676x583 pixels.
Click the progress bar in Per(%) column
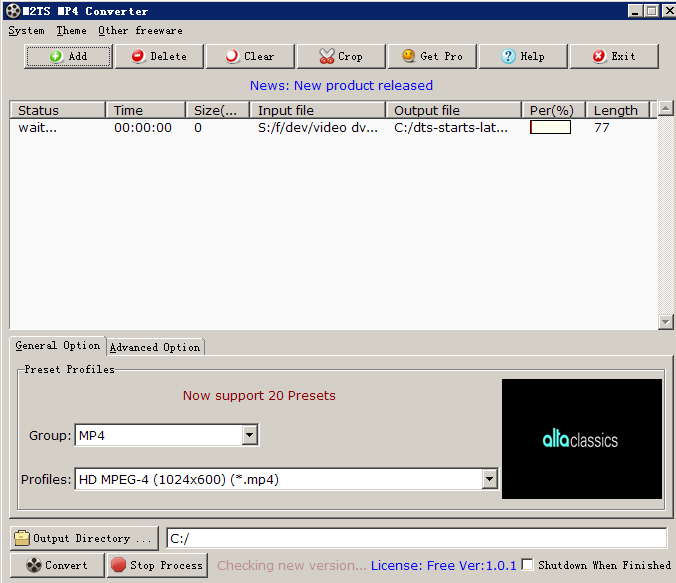(x=550, y=127)
